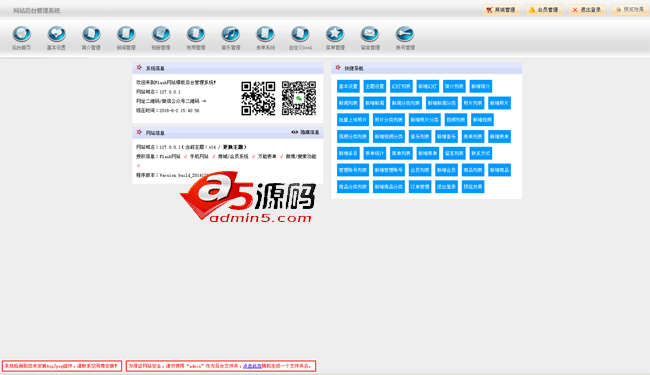
Task: Click 商城管理 button in top bar
Action: click(501, 10)
